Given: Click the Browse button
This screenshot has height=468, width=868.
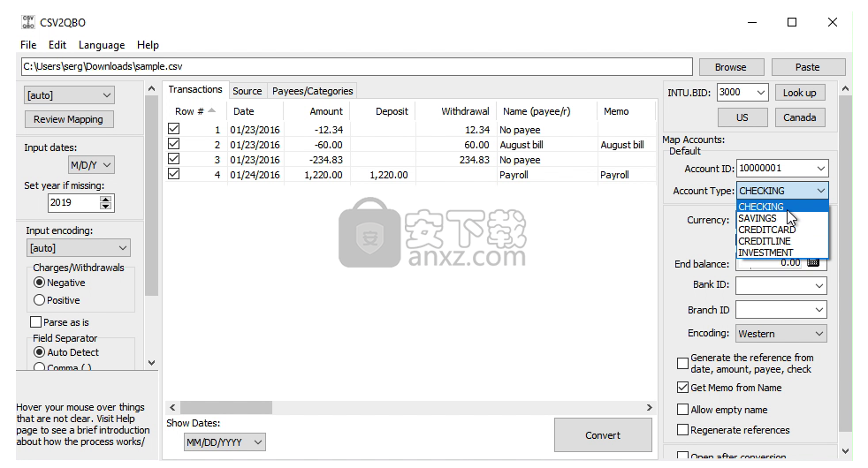Looking at the screenshot, I should 731,67.
